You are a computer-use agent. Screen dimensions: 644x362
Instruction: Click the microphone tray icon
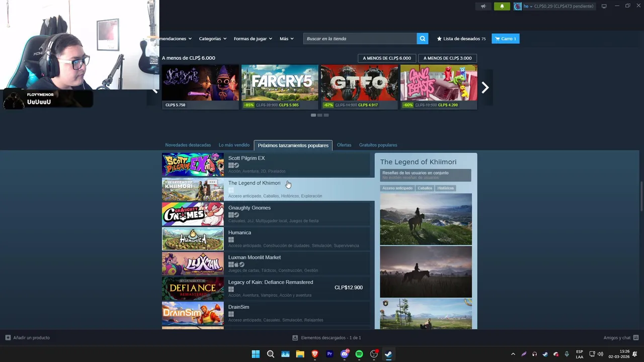[567, 354]
